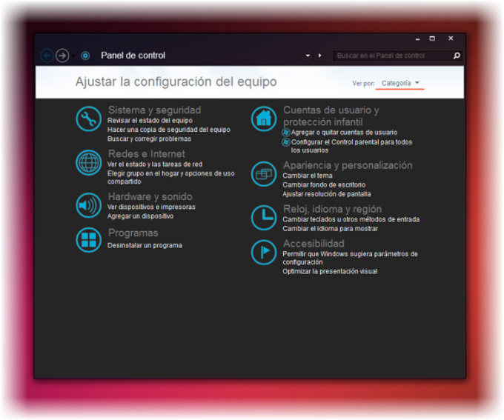
Task: Open the Ver por Categoría dropdown
Action: coord(400,83)
